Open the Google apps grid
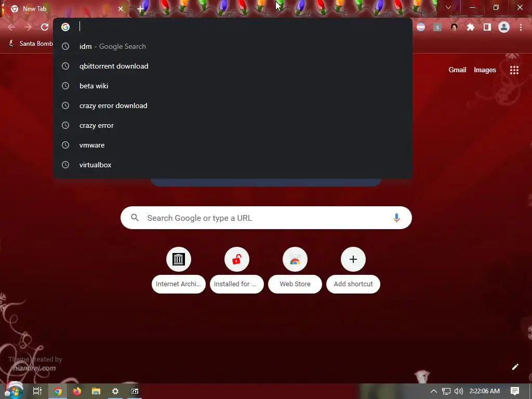 tap(514, 70)
